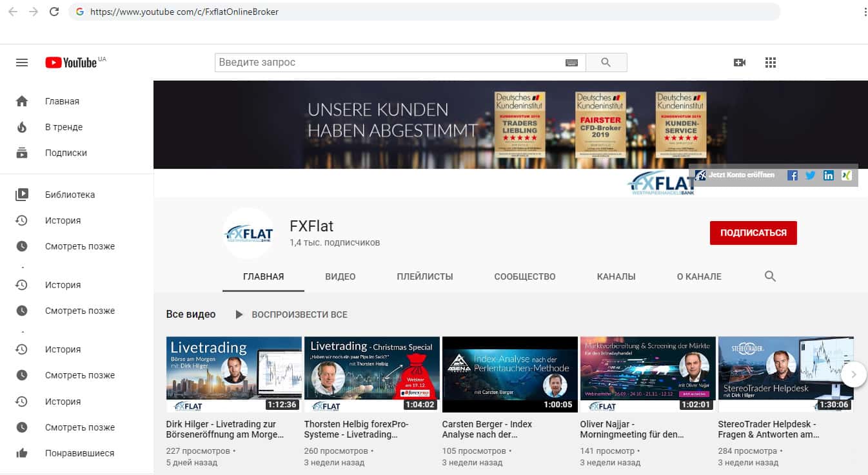Image resolution: width=868 pixels, height=475 pixels.
Task: Click the red ПОДПИСАТЬСЯ subscribe button
Action: click(x=753, y=233)
